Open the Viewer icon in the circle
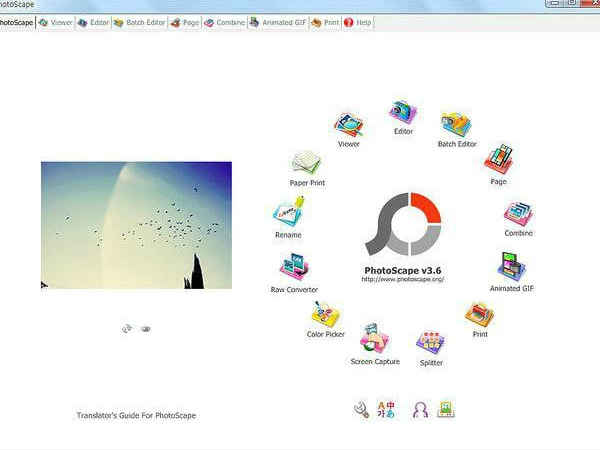This screenshot has height=450, width=600. [348, 125]
